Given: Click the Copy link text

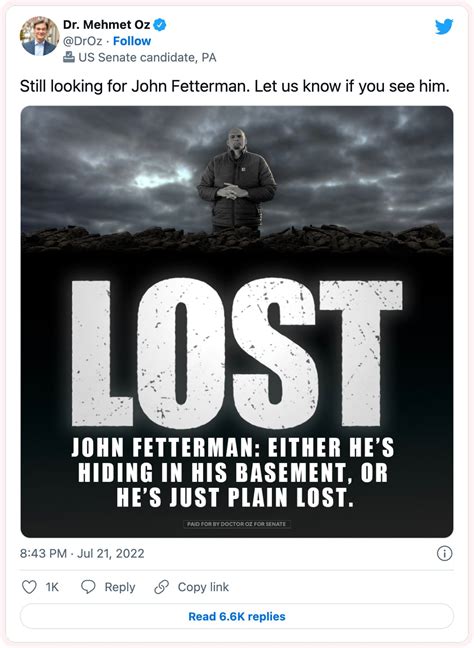Looking at the screenshot, I should [203, 587].
